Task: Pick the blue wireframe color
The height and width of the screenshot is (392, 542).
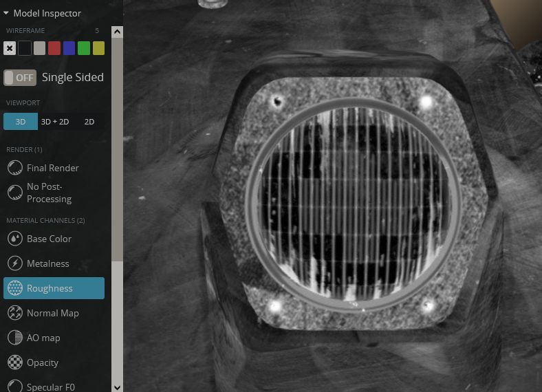Action: 69,48
